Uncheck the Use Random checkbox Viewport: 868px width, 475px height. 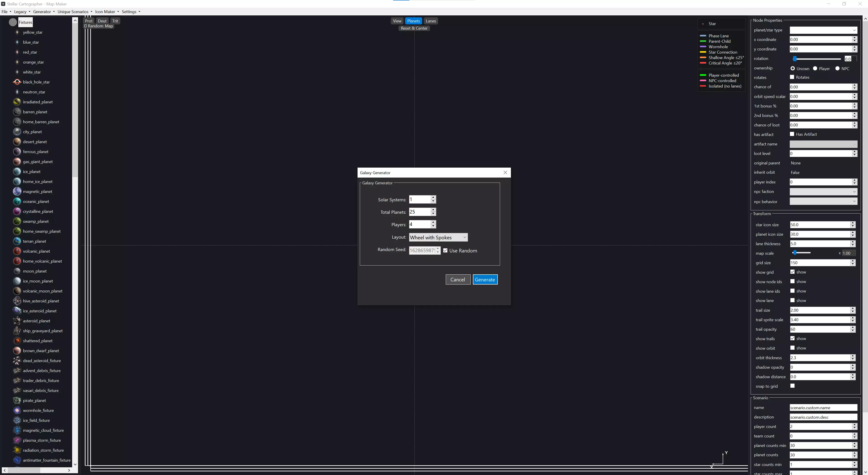click(446, 250)
